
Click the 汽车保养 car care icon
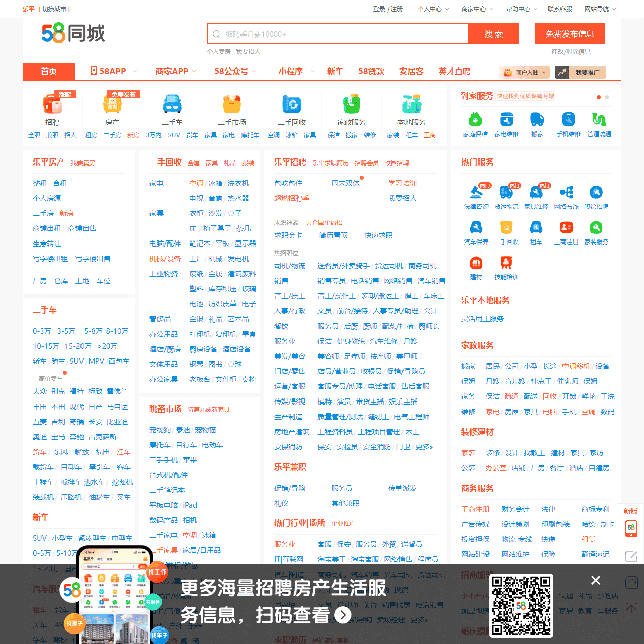point(476,227)
